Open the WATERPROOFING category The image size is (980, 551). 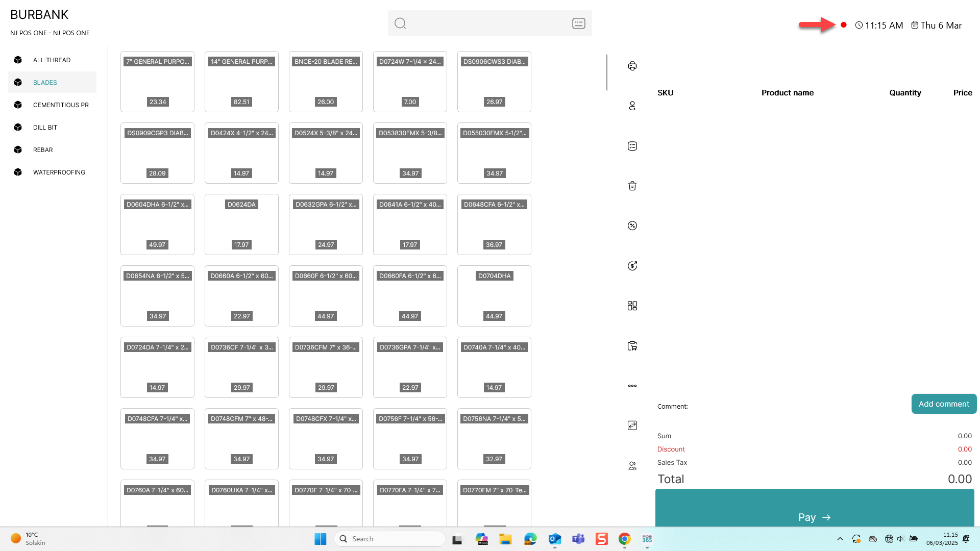52,172
